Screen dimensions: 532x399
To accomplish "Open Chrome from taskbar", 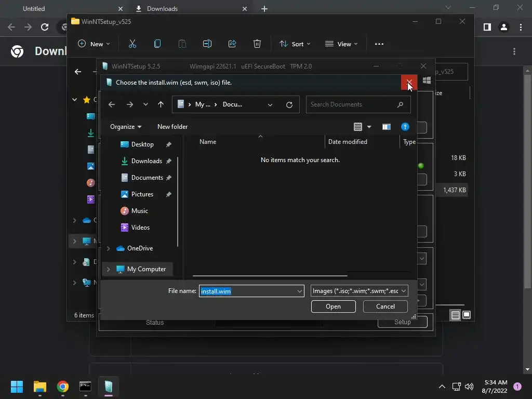I will click(63, 387).
